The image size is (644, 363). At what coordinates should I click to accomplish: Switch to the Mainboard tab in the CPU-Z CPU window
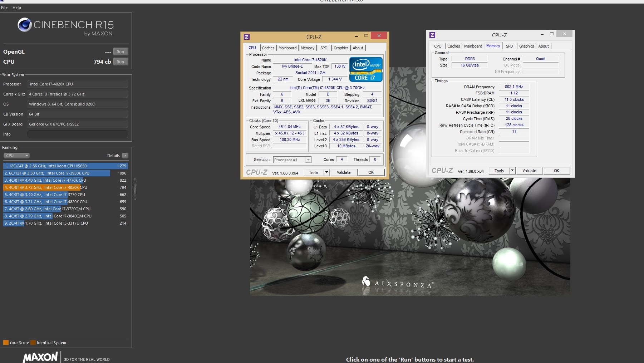pyautogui.click(x=287, y=48)
